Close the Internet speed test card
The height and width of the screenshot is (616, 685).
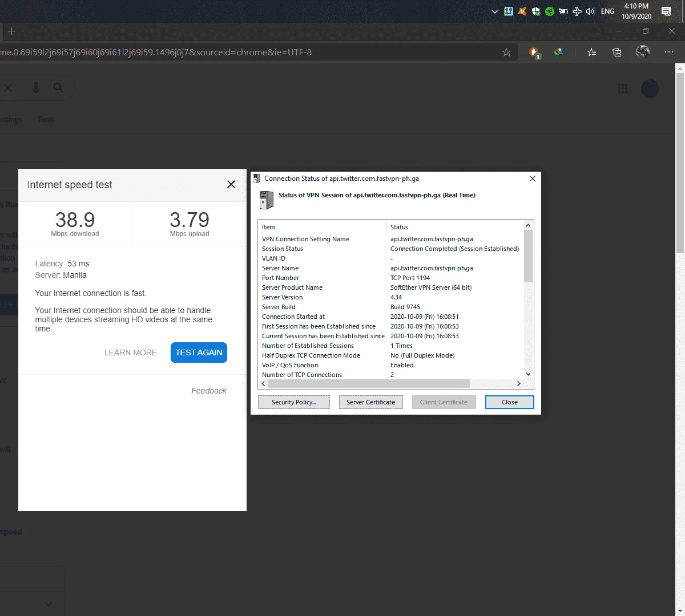[231, 184]
